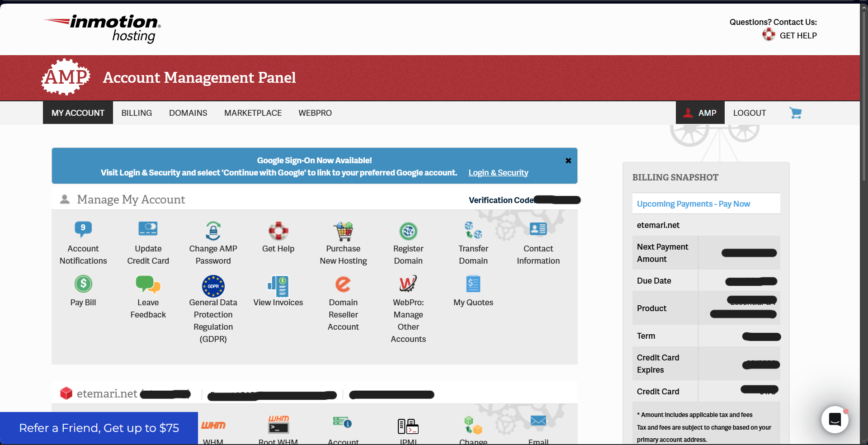
Task: Open Purchase New Hosting cart icon
Action: 343,231
